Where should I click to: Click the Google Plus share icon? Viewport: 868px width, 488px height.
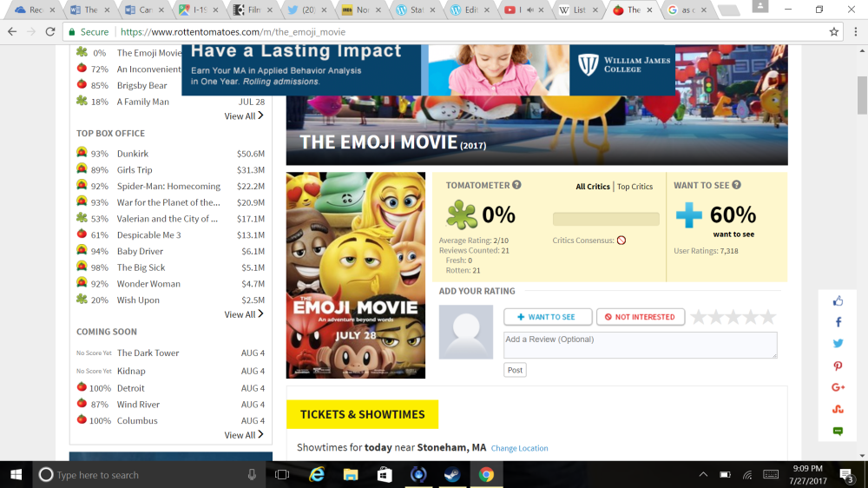click(838, 387)
